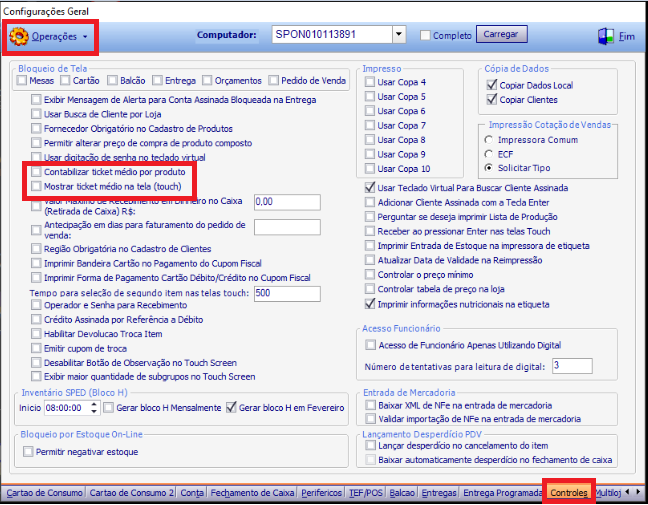Tick Usar Copa 10 checkbox

tap(370, 169)
